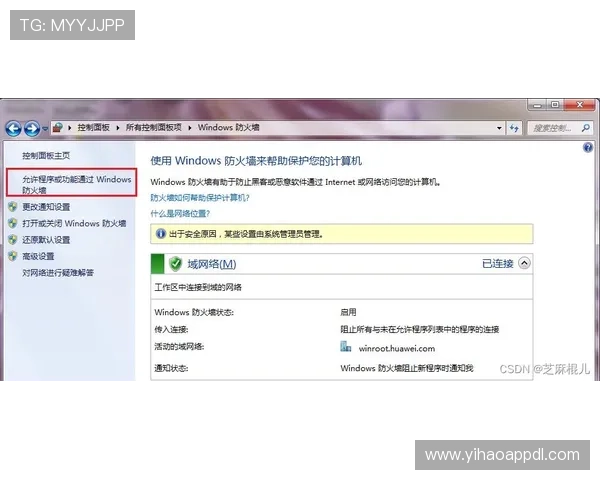600x480 pixels.
Task: Click 工作区中连接到域的网络 description text
Action: [198, 287]
